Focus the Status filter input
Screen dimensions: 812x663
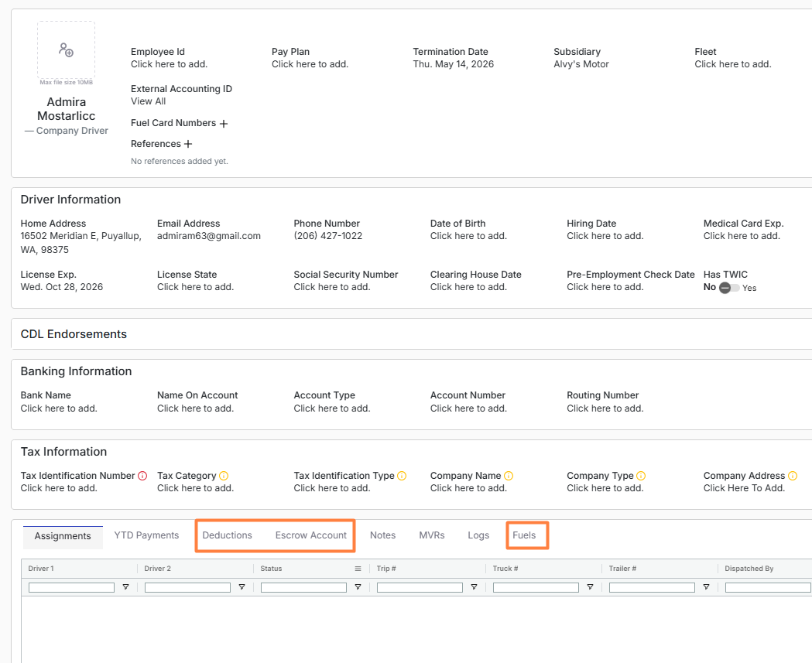303,587
